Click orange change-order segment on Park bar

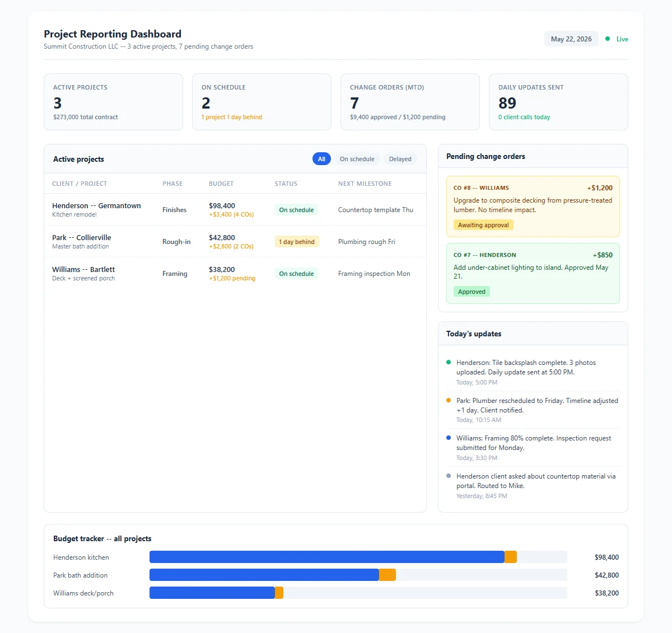[388, 575]
